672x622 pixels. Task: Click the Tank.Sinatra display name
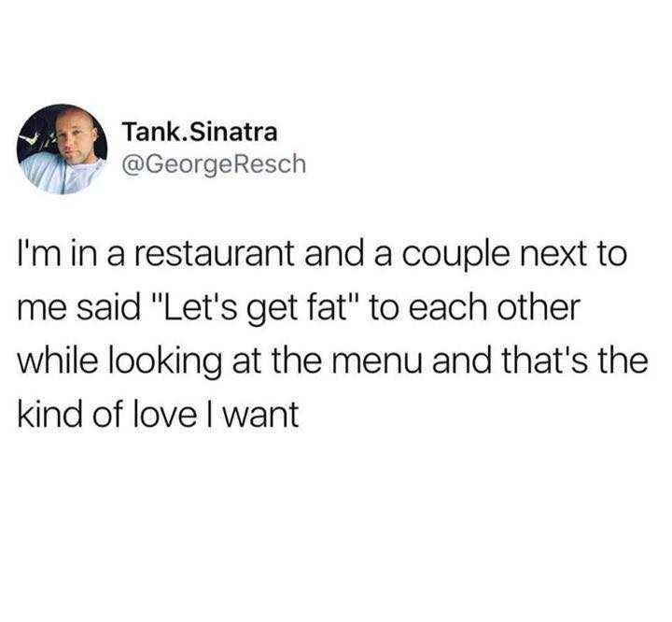point(200,132)
